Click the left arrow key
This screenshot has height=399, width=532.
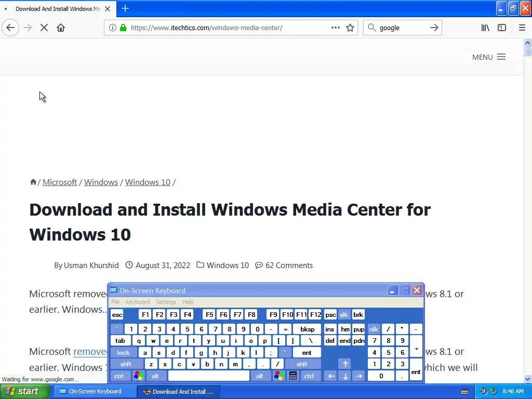click(331, 376)
